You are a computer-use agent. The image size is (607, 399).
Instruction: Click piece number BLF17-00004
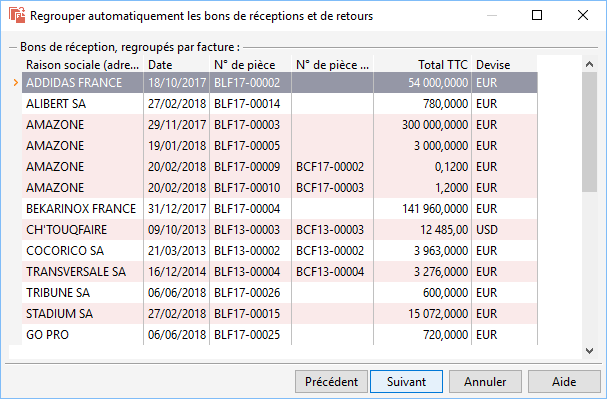247,209
